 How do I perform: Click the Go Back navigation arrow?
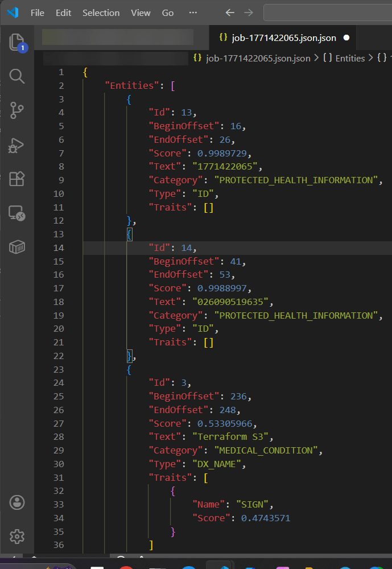tap(230, 13)
